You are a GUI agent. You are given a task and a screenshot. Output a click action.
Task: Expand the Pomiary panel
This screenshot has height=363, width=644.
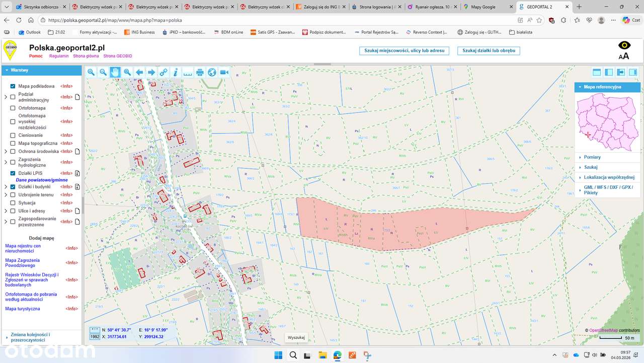[x=607, y=157]
